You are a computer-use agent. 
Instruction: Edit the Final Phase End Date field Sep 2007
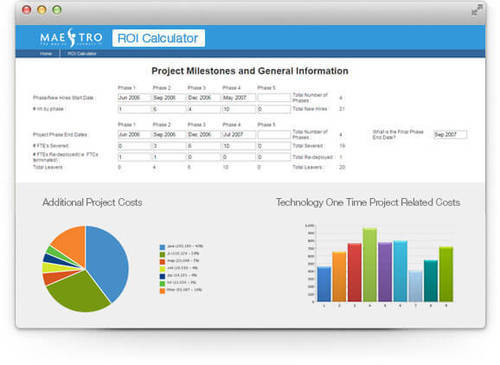[x=450, y=134]
